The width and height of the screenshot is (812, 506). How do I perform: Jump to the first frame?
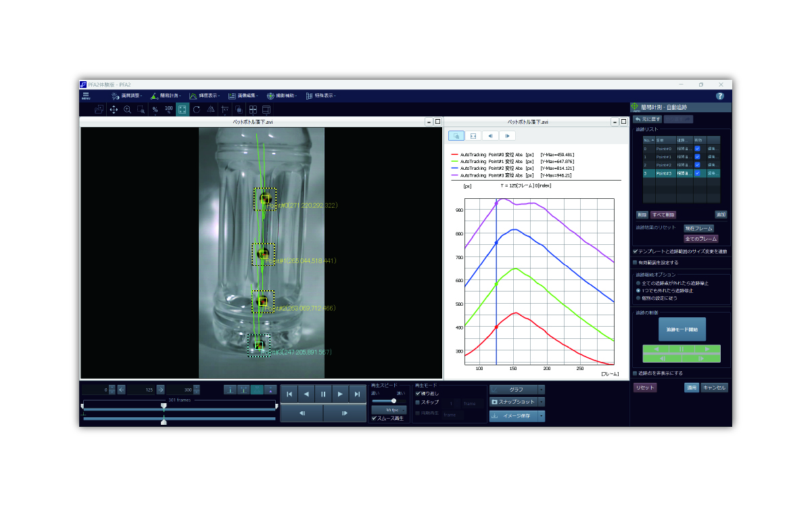(x=289, y=394)
